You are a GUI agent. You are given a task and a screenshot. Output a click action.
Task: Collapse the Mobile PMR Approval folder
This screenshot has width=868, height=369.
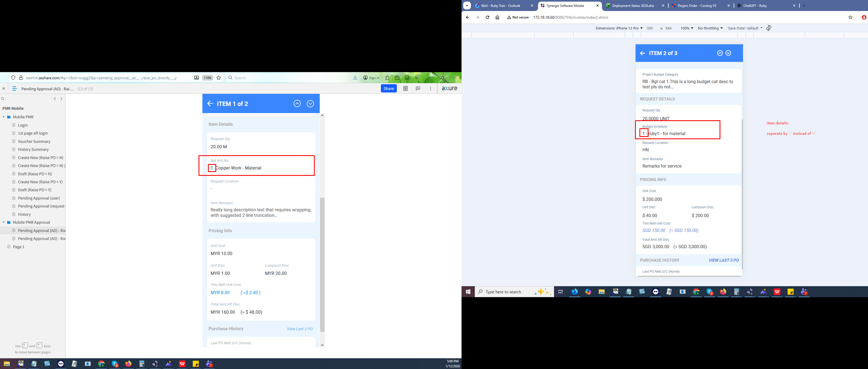(4, 222)
